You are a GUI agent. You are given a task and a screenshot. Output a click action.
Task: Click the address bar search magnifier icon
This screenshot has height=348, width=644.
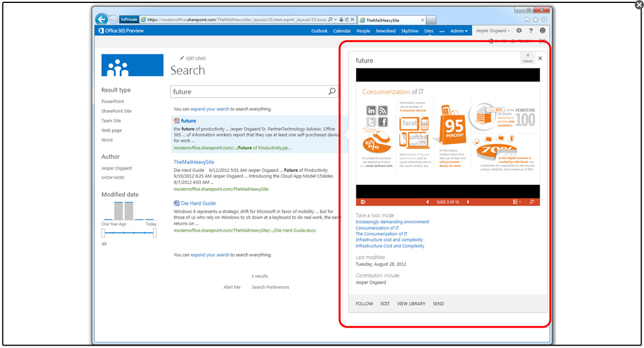pyautogui.click(x=330, y=19)
